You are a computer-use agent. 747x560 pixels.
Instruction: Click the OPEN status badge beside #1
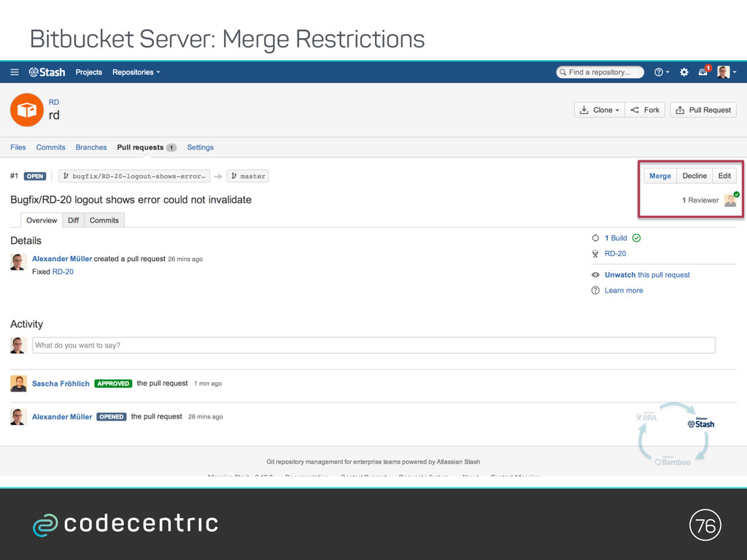(35, 176)
